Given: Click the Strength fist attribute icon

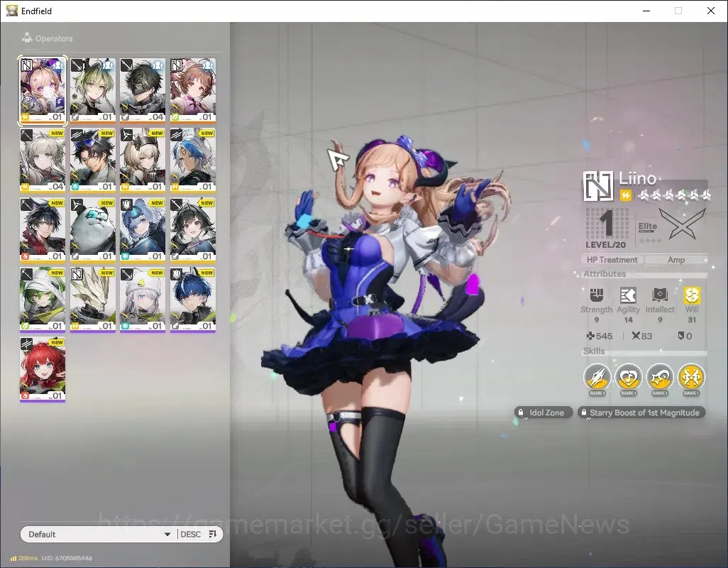Looking at the screenshot, I should (x=597, y=295).
